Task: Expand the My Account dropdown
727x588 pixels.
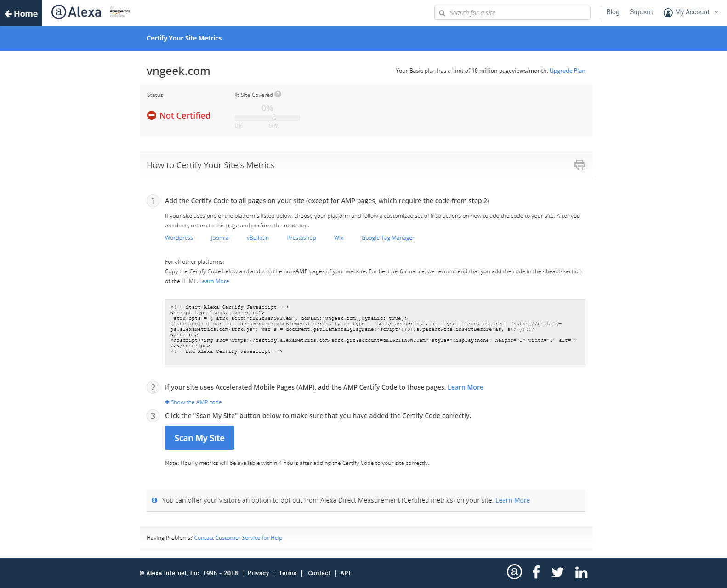Action: [x=692, y=12]
